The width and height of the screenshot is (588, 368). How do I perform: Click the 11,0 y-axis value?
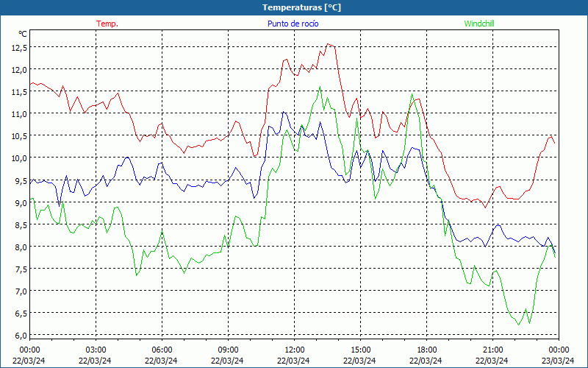19,113
